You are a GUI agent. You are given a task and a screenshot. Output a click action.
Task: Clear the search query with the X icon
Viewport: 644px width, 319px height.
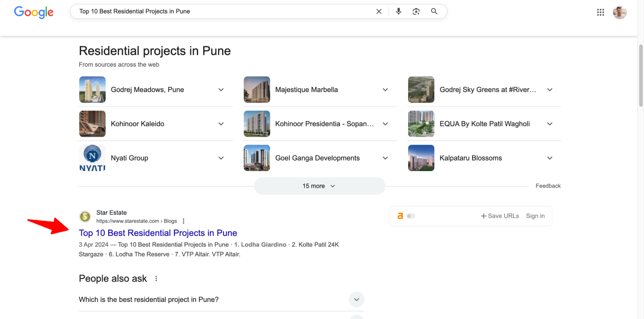coord(379,11)
